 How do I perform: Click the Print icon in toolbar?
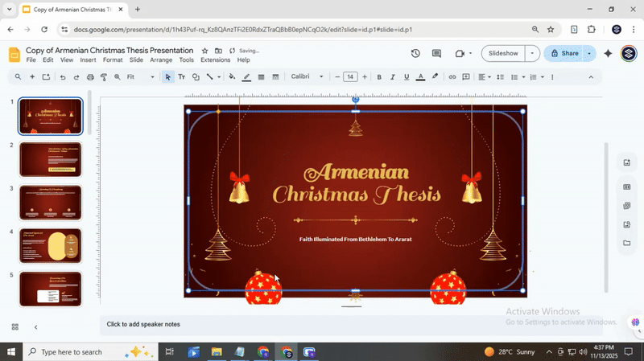(89, 77)
